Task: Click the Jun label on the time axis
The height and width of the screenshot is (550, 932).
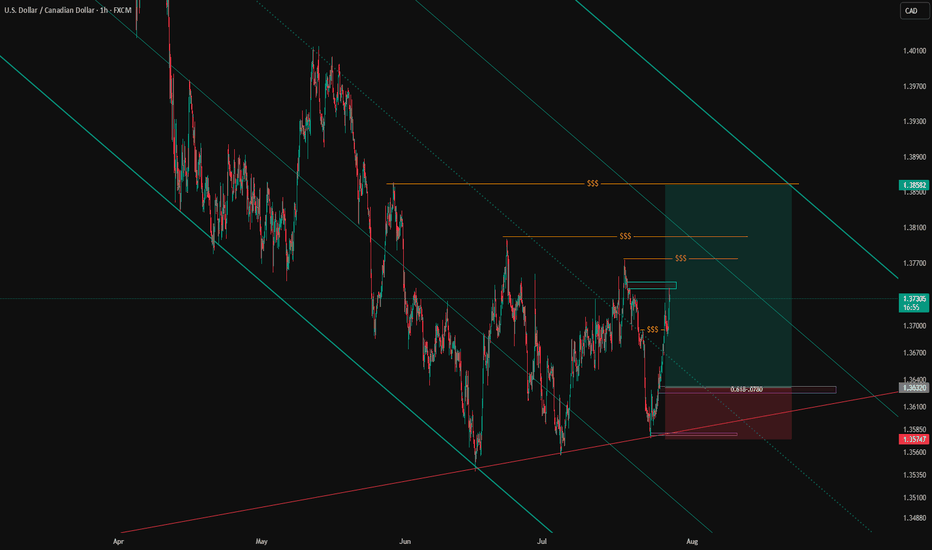Action: tap(405, 542)
